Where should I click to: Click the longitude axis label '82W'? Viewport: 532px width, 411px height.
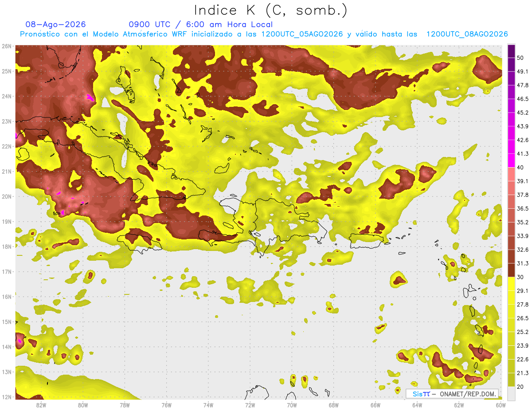coord(41,405)
